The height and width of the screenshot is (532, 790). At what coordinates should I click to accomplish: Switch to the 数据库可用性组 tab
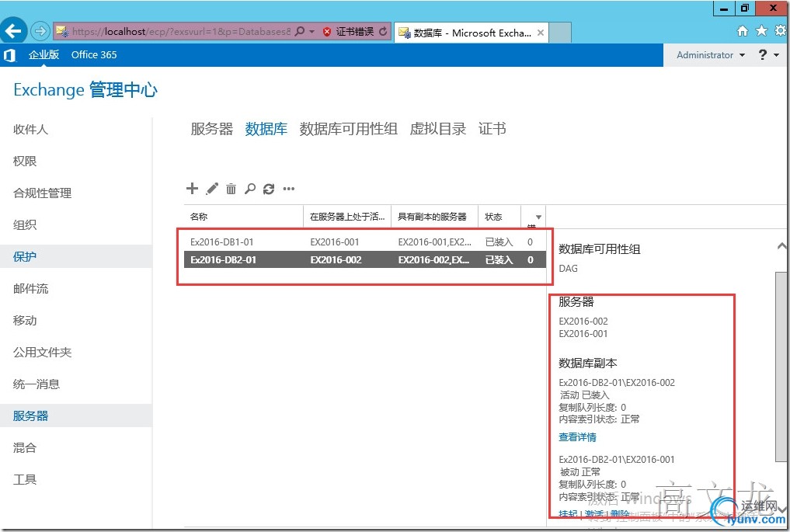[x=348, y=129]
